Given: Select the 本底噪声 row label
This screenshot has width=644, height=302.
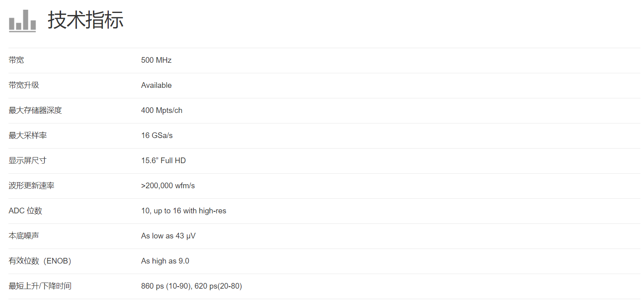Looking at the screenshot, I should (x=24, y=236).
